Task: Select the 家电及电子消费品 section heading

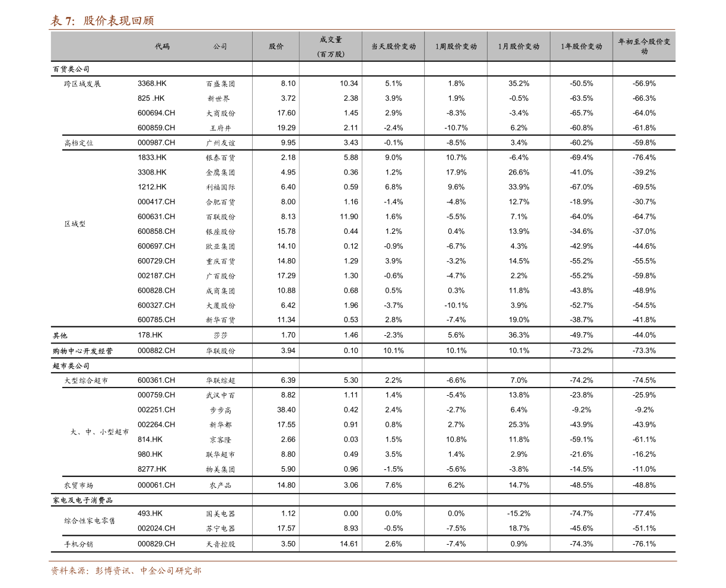Action: click(x=82, y=501)
